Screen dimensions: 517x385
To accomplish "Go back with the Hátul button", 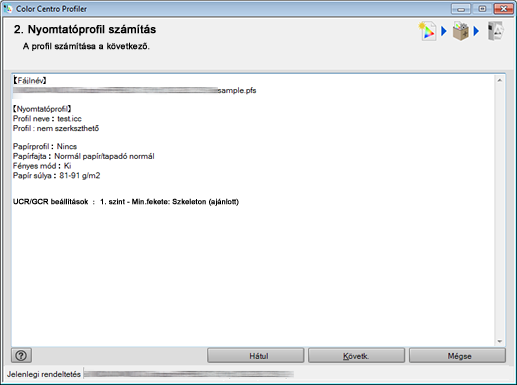I will coord(256,356).
